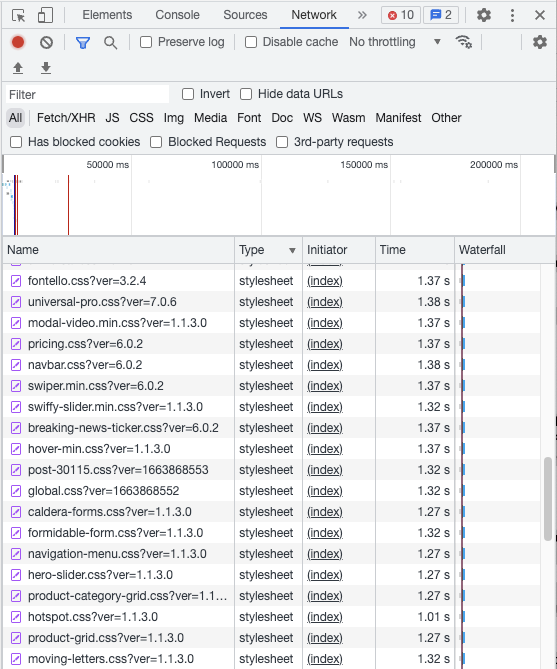The width and height of the screenshot is (557, 669).
Task: Open the No throttling dropdown
Action: [395, 42]
